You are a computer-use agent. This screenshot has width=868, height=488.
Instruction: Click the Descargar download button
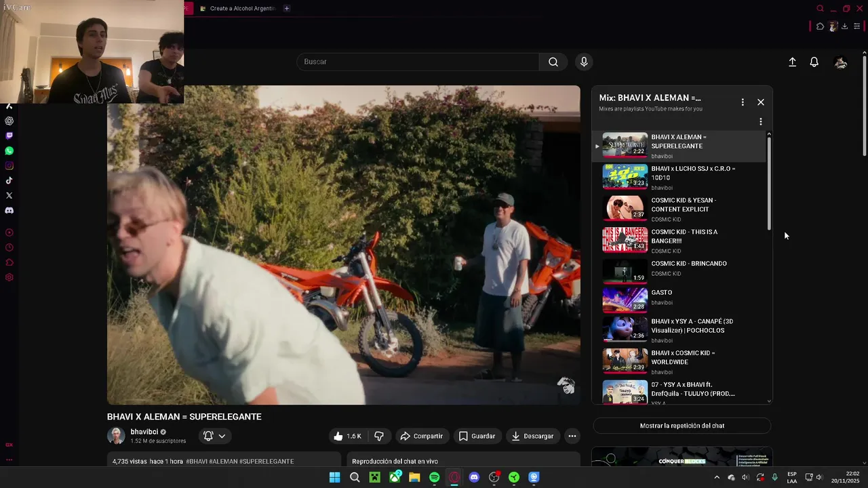(x=532, y=436)
